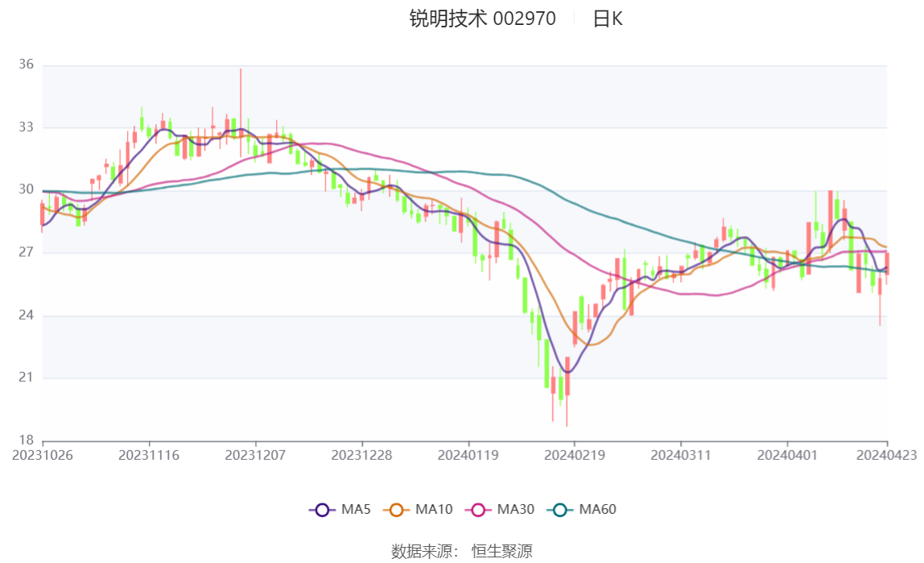Toggle the MA30 legend circle marker
The height and width of the screenshot is (563, 924).
pyautogui.click(x=479, y=509)
